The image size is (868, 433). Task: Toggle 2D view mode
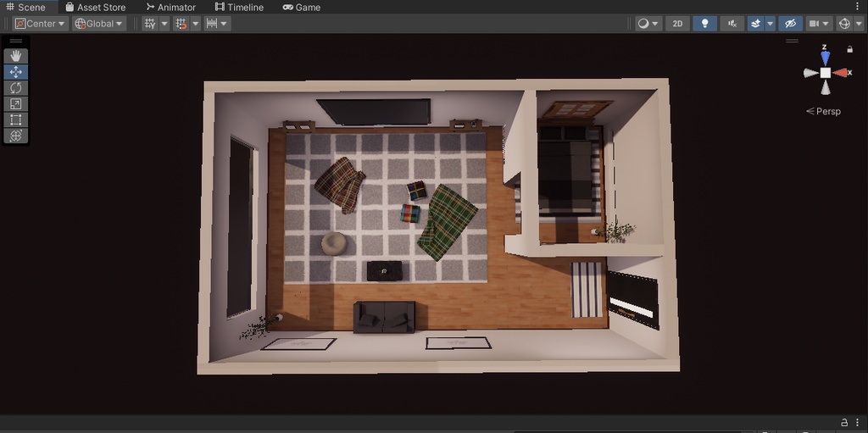677,24
